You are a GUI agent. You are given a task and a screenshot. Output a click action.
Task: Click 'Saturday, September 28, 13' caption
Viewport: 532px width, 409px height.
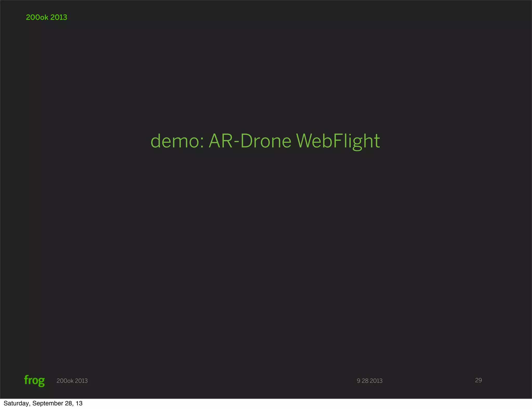pos(43,403)
